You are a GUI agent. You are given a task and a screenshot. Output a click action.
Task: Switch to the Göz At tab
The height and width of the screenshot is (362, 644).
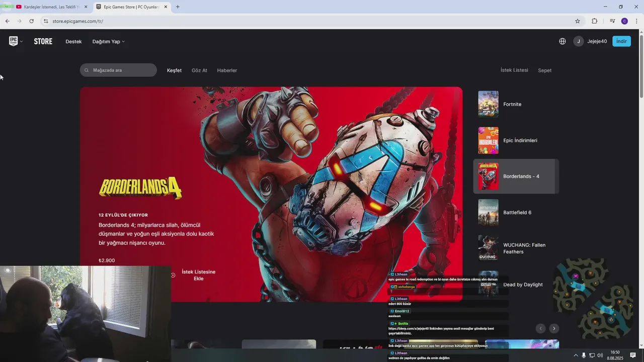[x=199, y=70]
